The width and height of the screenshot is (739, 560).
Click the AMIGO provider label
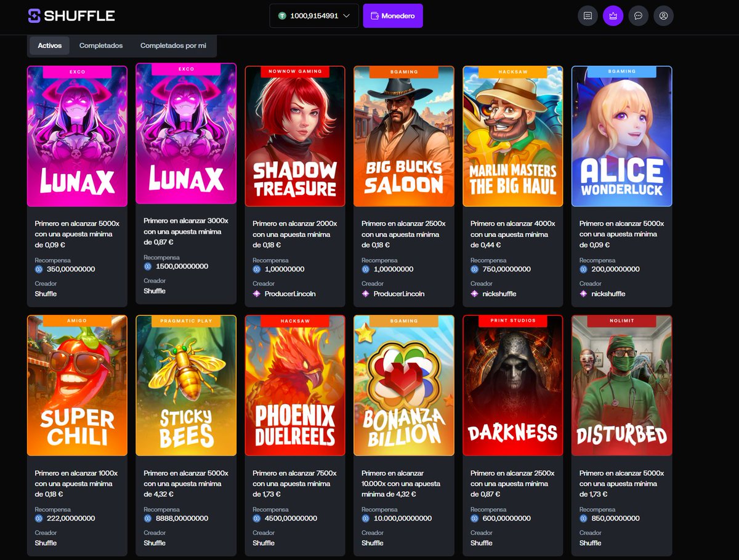coord(77,321)
